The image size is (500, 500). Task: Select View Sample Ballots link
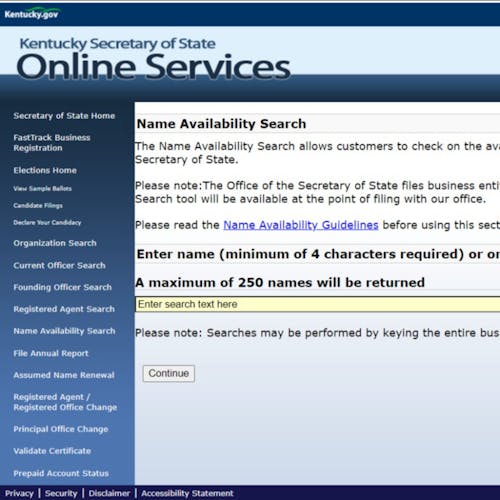pyautogui.click(x=42, y=189)
